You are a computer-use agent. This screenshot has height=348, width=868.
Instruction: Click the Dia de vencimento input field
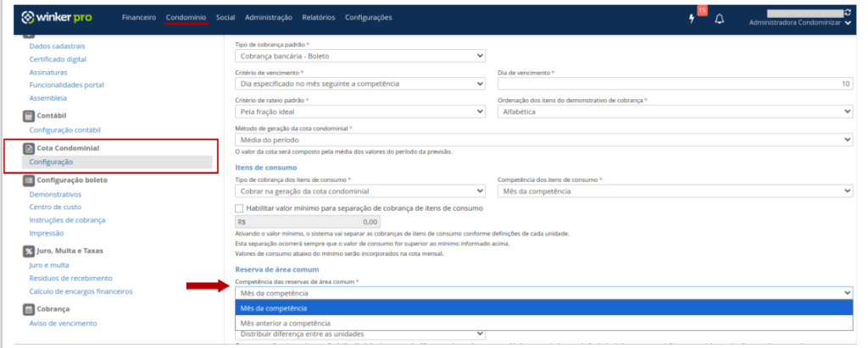[x=675, y=84]
